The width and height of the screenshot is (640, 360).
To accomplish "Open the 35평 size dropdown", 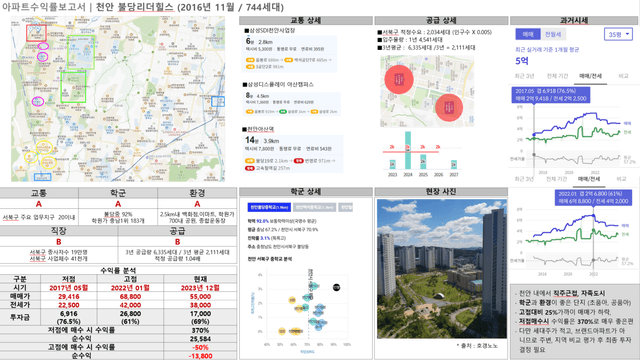I will (x=618, y=34).
